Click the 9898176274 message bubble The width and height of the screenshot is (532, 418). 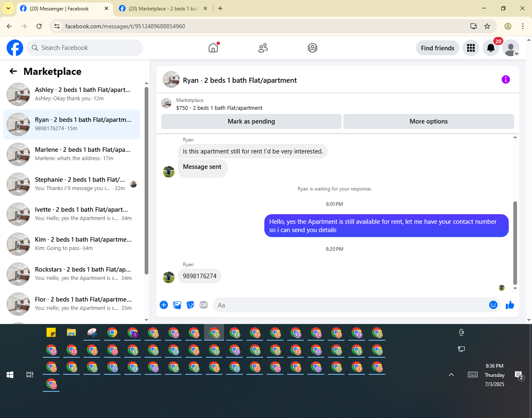pos(199,276)
